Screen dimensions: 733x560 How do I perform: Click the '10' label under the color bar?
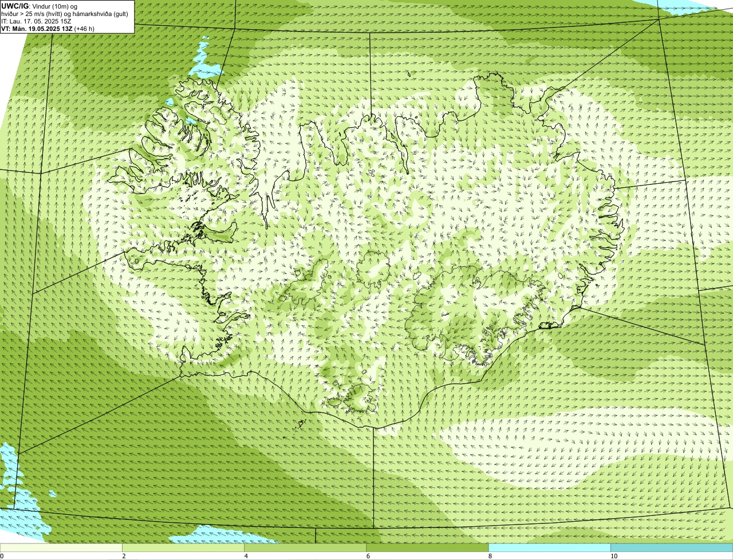pos(614,556)
